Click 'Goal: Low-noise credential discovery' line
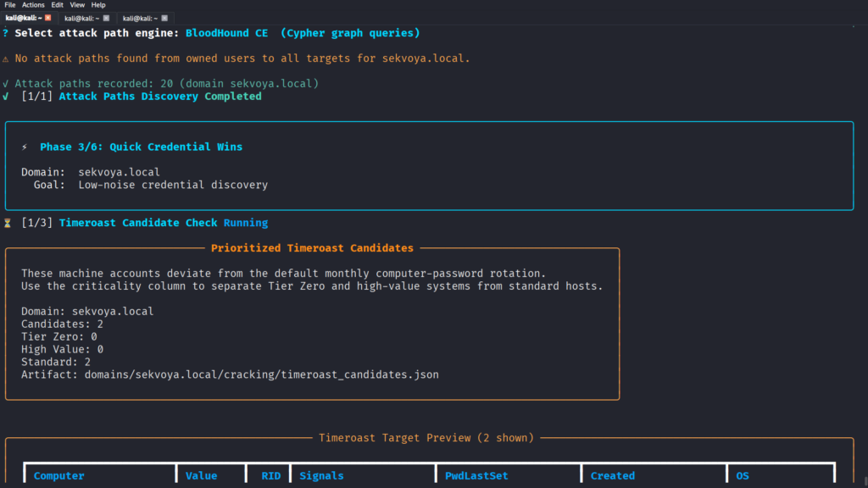 [151, 186]
